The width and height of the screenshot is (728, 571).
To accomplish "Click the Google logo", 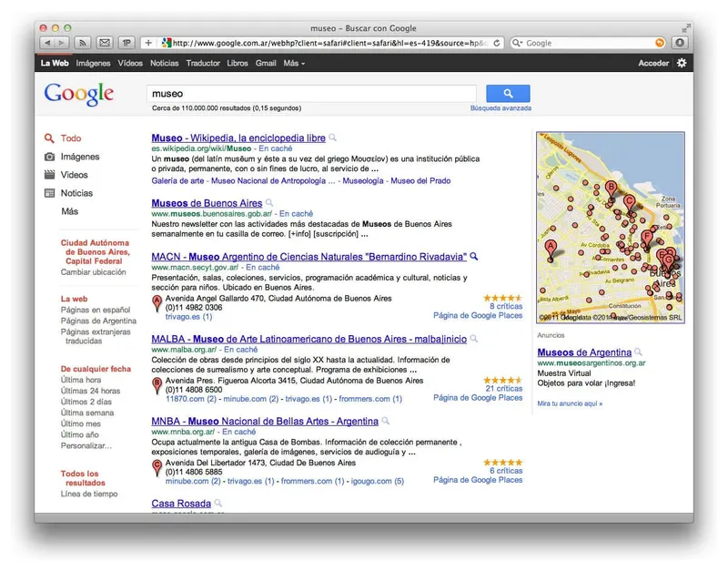I will click(x=79, y=95).
